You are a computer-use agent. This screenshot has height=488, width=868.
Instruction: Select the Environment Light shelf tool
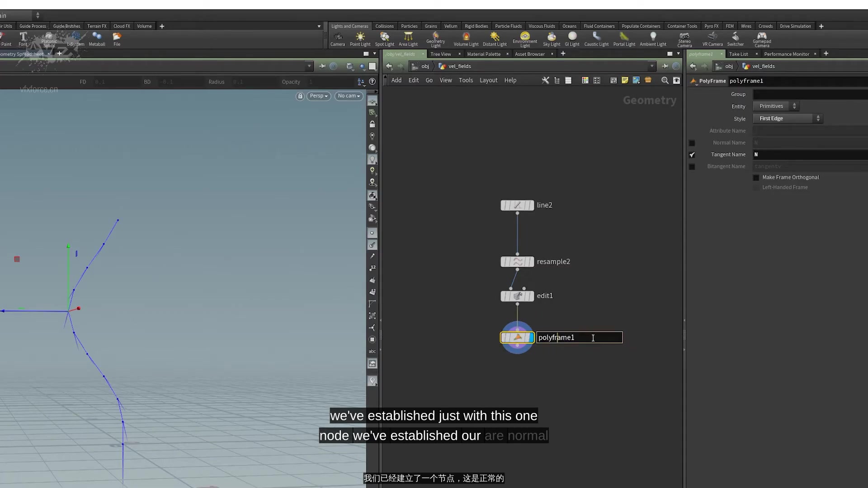[525, 38]
